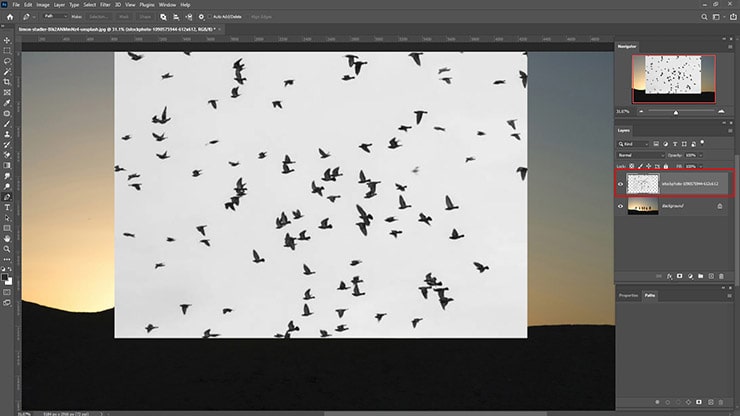Viewport: 740px width, 416px height.
Task: Open the Path mode dropdown
Action: coord(55,17)
